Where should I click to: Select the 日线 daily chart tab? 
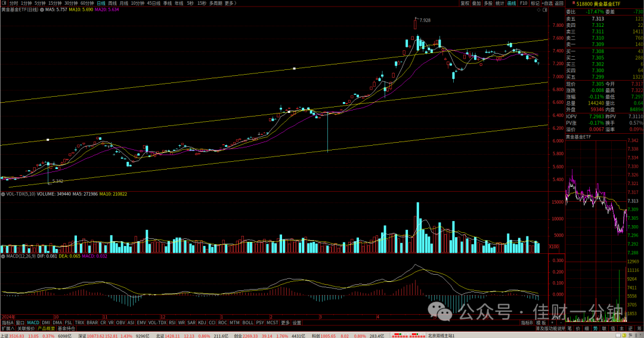(101, 4)
